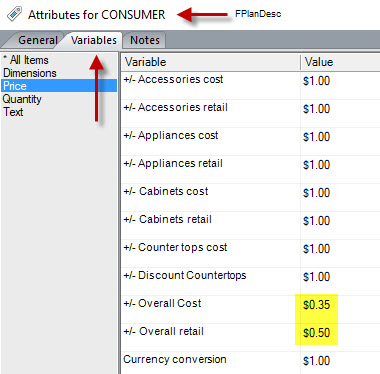
Task: Pick Quantity in the category list
Action: pyautogui.click(x=22, y=99)
